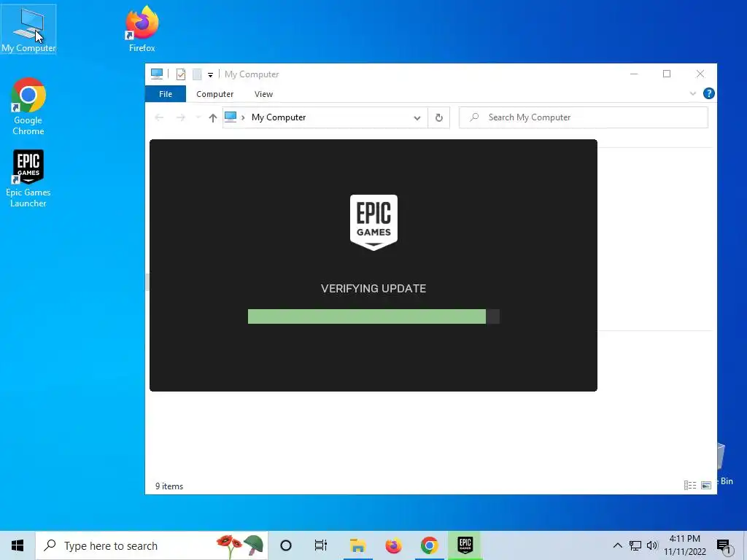Click the Epic Games logo in splash
Image resolution: width=747 pixels, height=560 pixels.
(373, 222)
